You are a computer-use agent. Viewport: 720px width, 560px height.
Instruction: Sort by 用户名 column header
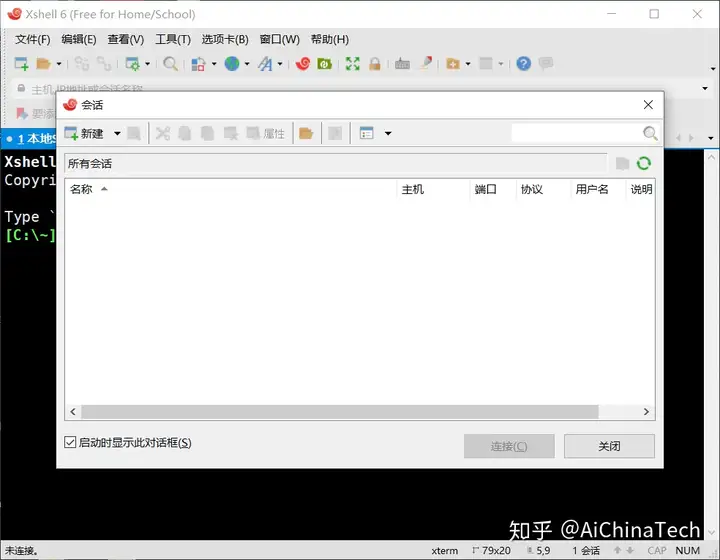coord(598,189)
